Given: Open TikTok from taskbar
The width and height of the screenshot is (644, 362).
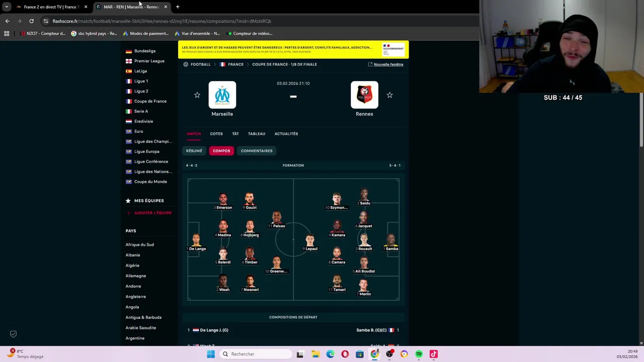Looking at the screenshot, I should coord(434,354).
